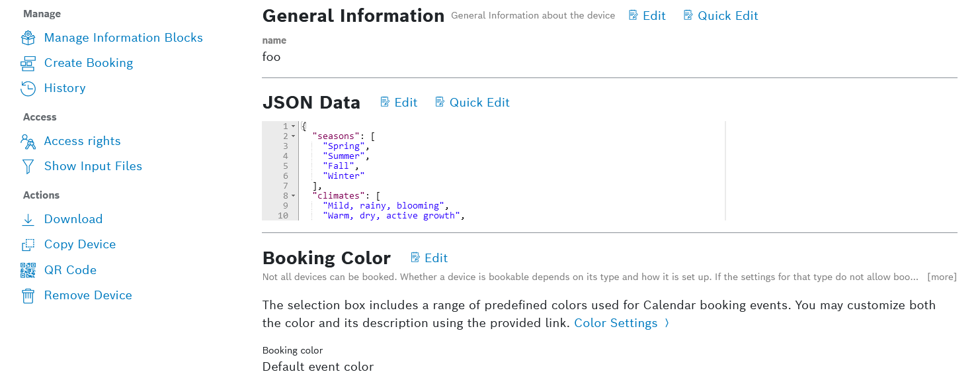Click the Copy Device icon
This screenshot has width=980, height=384.
28,244
